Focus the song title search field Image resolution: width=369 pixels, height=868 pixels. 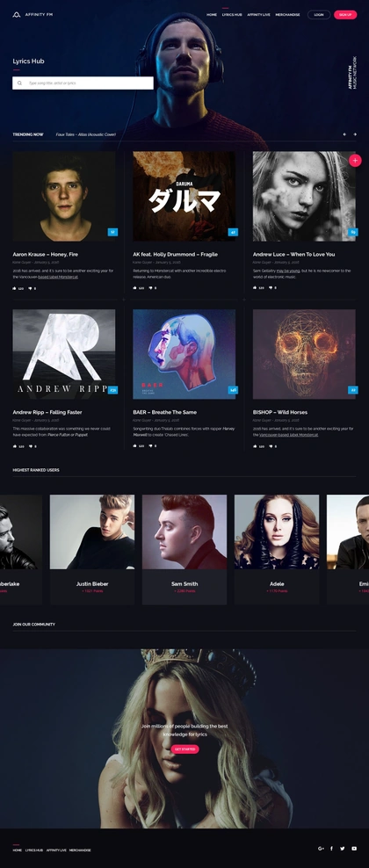tap(83, 83)
